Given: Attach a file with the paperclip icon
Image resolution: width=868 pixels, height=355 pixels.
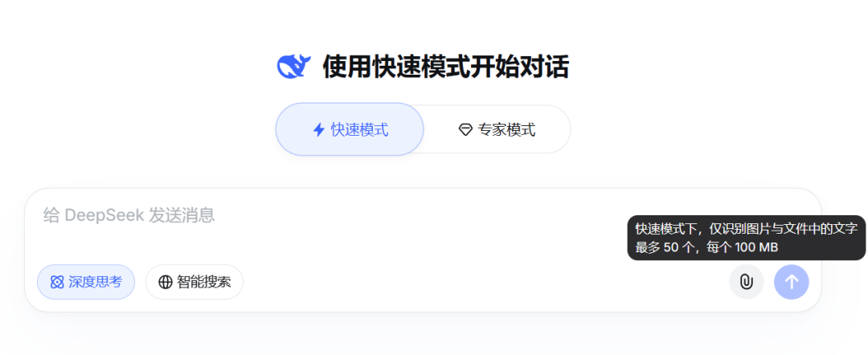Looking at the screenshot, I should coord(746,282).
